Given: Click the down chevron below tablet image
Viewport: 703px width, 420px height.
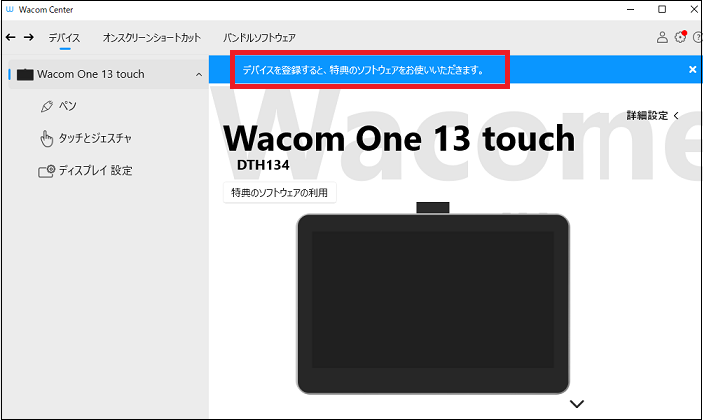Looking at the screenshot, I should 577,404.
